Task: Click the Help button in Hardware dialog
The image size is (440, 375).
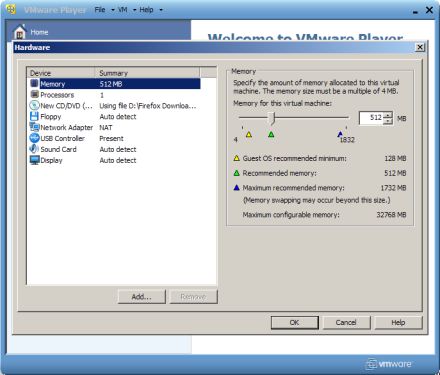Action: [398, 323]
